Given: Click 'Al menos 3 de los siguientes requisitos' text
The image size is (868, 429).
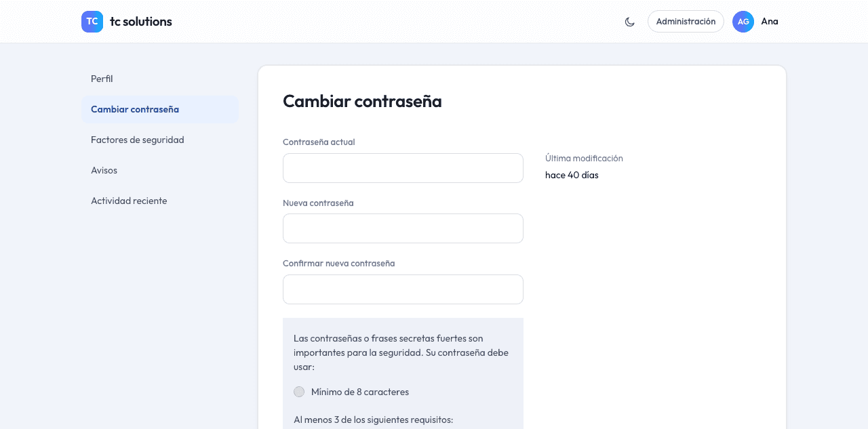Looking at the screenshot, I should click(x=373, y=420).
